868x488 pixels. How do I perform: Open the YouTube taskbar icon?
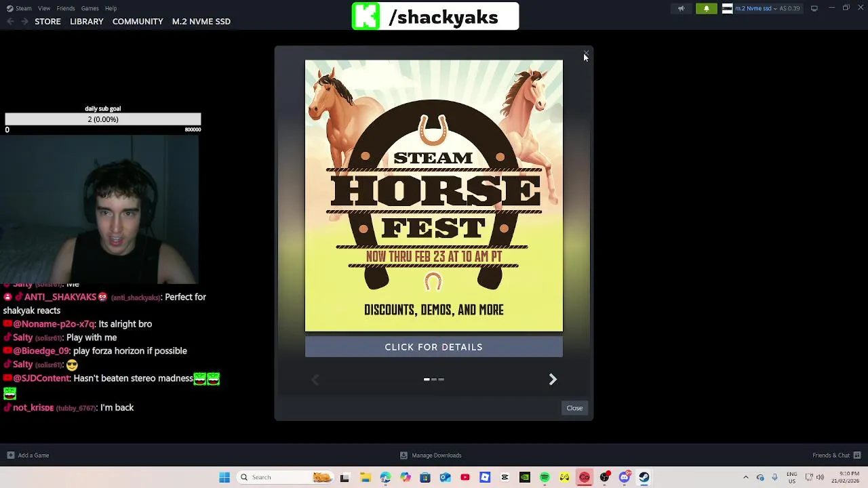465,477
